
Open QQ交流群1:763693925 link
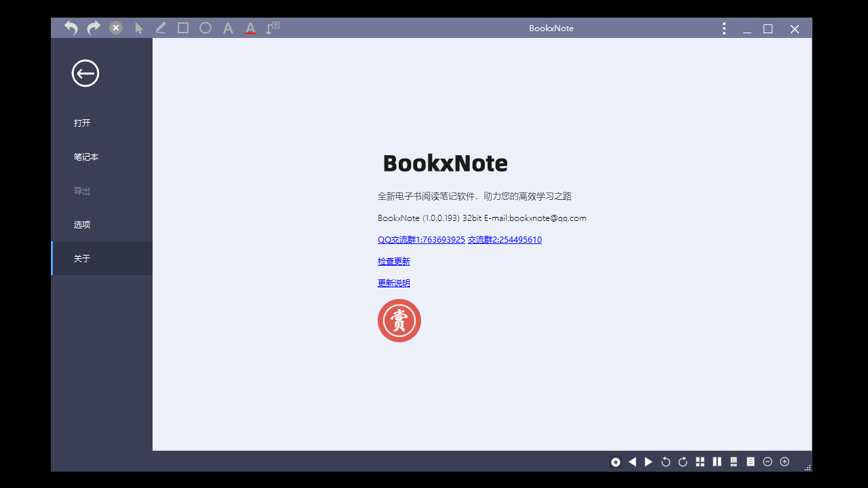point(421,239)
